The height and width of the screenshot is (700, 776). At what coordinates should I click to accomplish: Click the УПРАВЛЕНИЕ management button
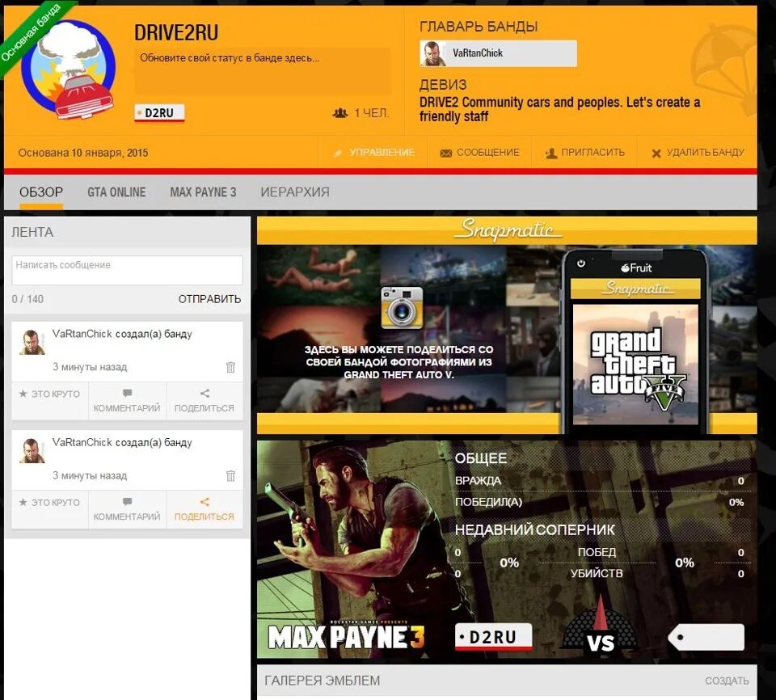coord(373,153)
